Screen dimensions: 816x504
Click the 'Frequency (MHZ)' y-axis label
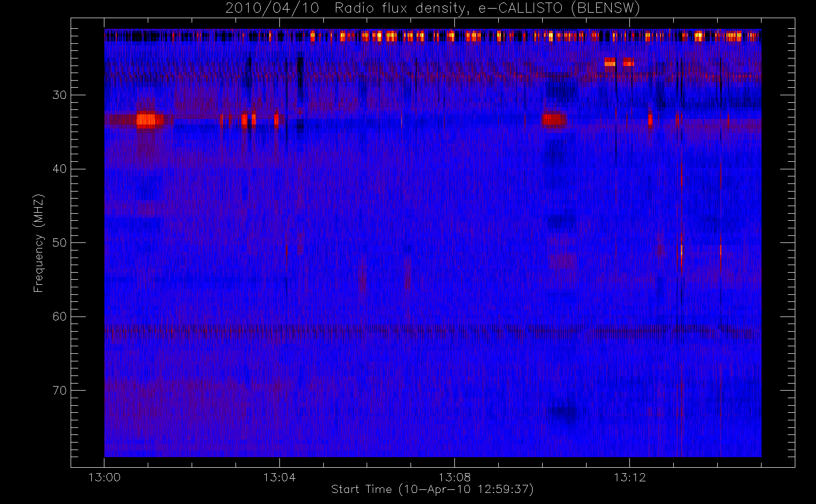(39, 243)
